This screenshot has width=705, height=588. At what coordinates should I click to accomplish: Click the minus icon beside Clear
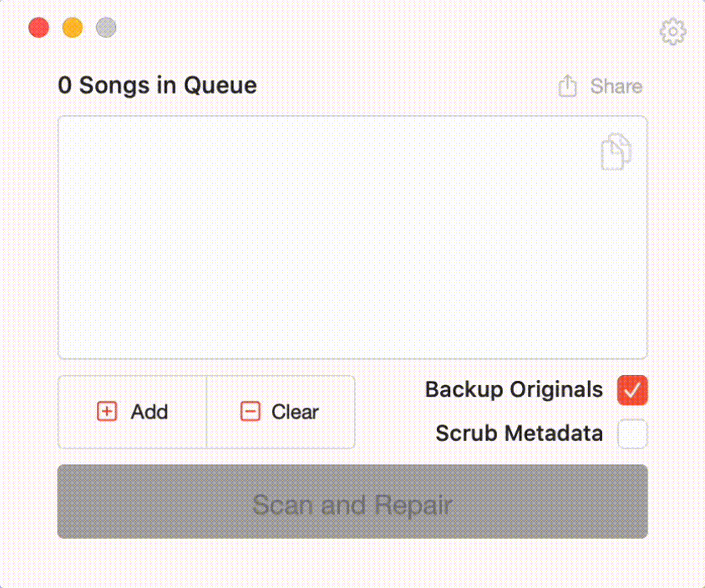250,412
